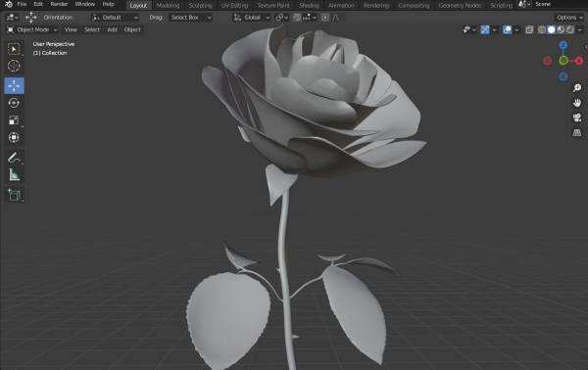The image size is (588, 370).
Task: Click the Z axis gizmo circle
Action: [563, 45]
